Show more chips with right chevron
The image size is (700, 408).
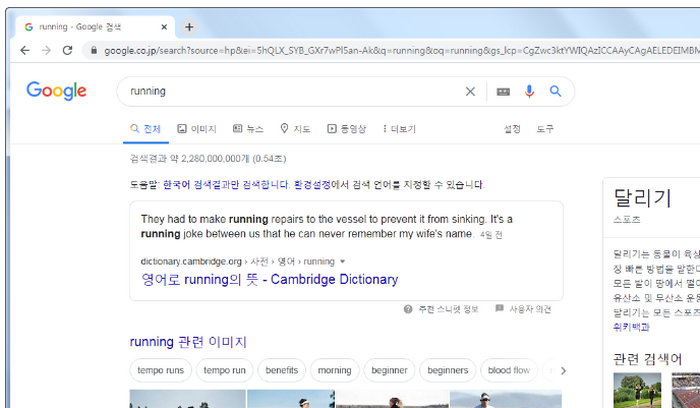(563, 371)
